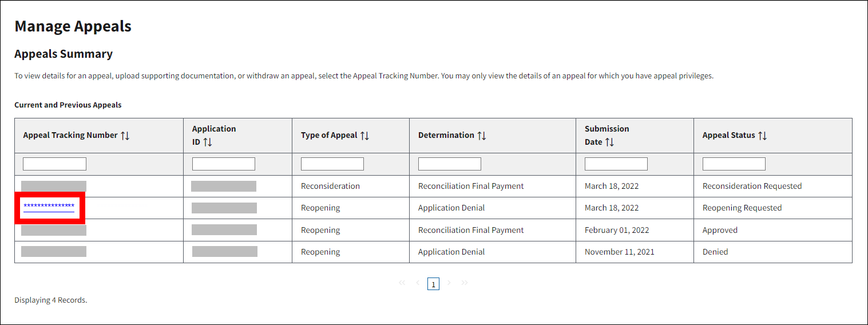Sort table by Application ID
Image resolution: width=868 pixels, height=325 pixels.
tap(208, 142)
